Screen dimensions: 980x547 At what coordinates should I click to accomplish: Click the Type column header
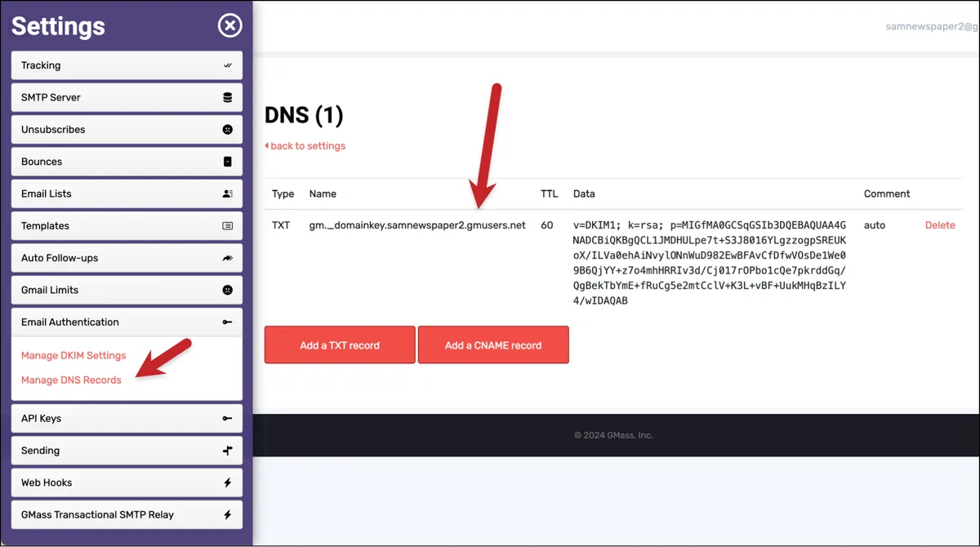pos(283,194)
